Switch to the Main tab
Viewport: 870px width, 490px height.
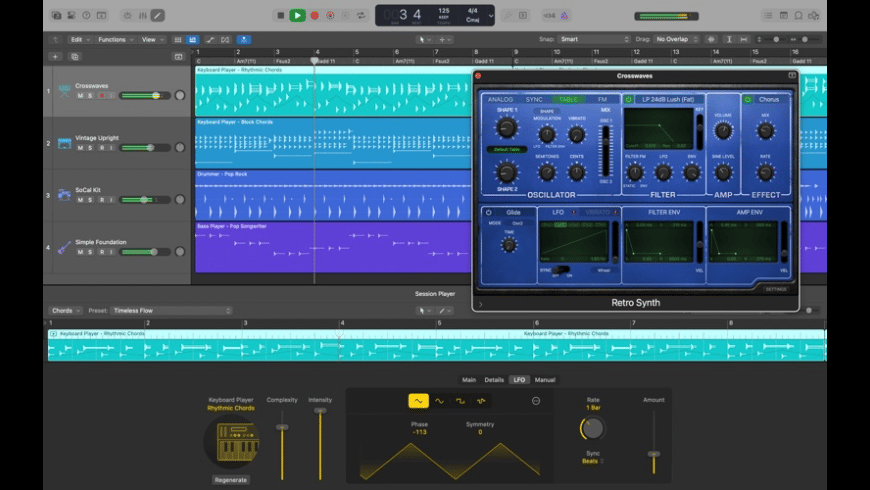click(x=469, y=380)
